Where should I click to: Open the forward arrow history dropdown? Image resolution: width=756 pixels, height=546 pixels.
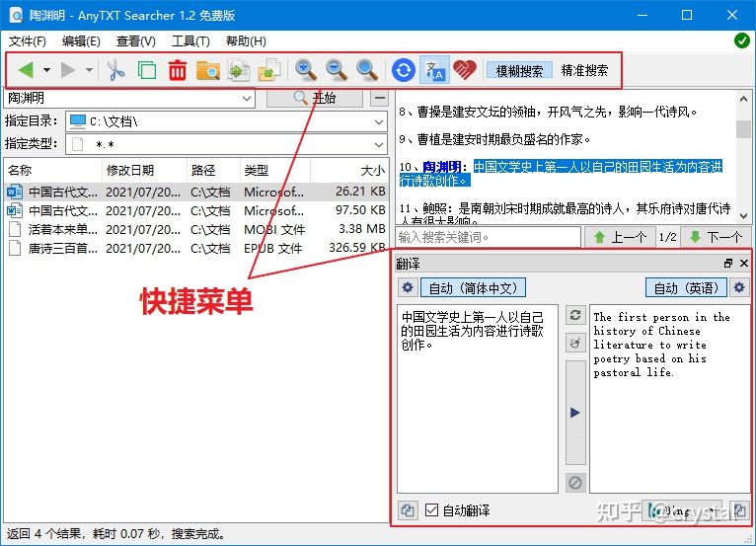point(89,70)
